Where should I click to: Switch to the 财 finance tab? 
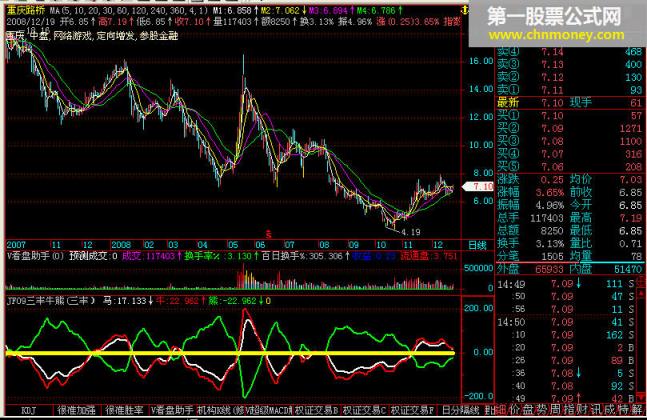point(582,410)
